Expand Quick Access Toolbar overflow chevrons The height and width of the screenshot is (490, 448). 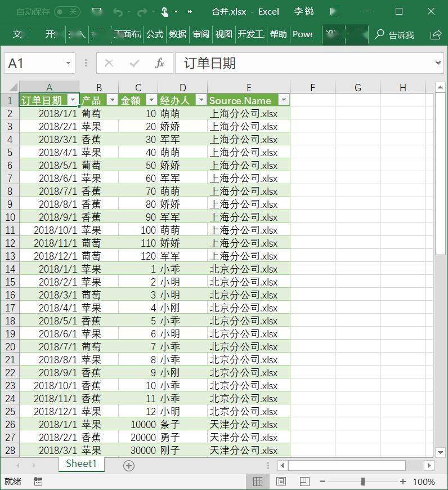point(190,12)
